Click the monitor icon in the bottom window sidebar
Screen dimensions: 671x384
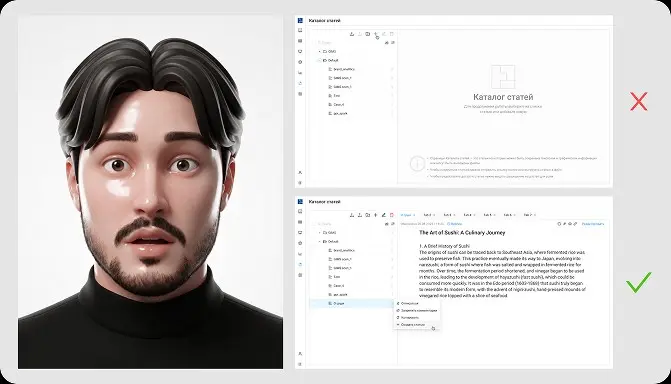(300, 232)
